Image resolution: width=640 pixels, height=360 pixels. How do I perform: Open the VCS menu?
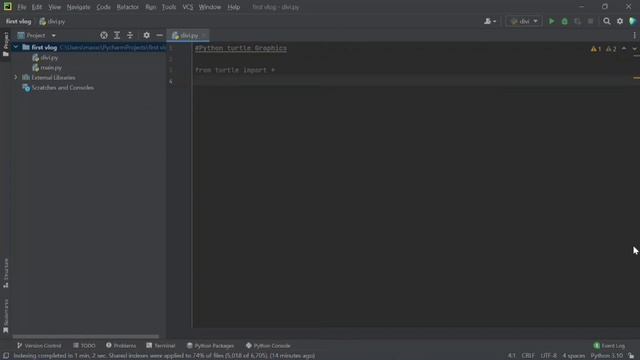coord(188,7)
